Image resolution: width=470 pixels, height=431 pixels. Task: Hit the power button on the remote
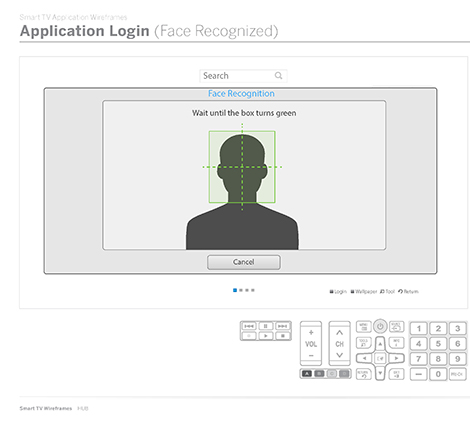coord(380,327)
